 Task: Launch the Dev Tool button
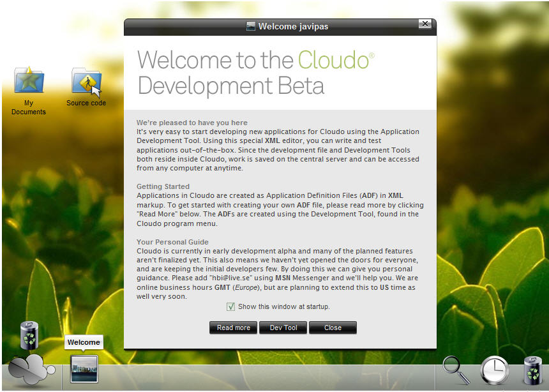click(x=283, y=328)
